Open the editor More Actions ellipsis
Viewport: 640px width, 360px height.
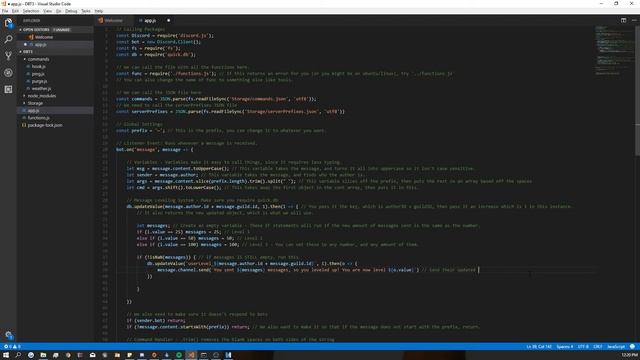click(x=634, y=20)
